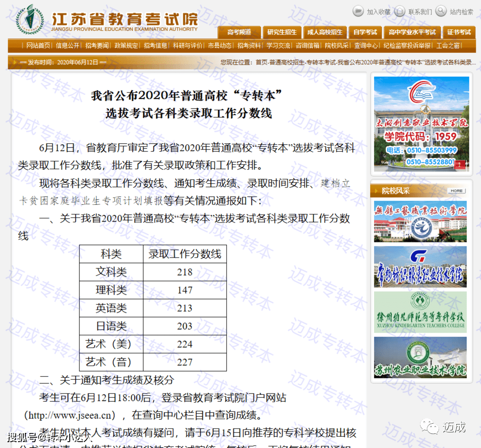The image size is (481, 448).
Task: Click the small arrow icon before 发布时间
Action: pyautogui.click(x=15, y=62)
